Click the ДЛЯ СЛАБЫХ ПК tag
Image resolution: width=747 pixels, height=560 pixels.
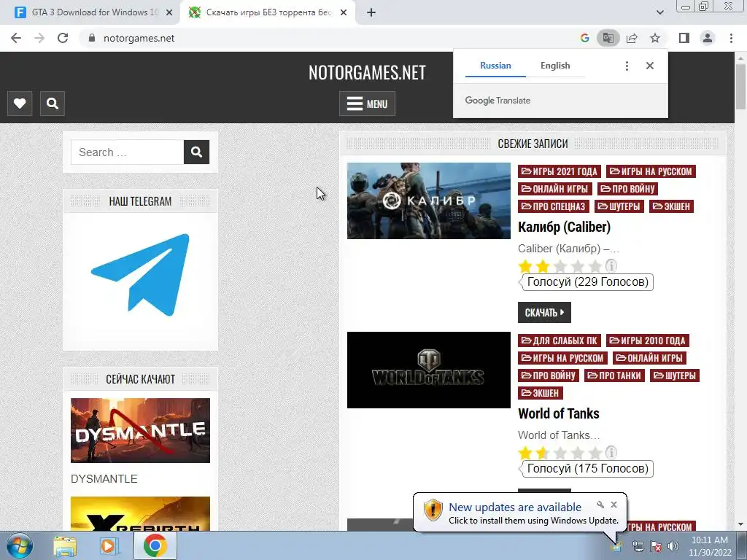click(560, 341)
